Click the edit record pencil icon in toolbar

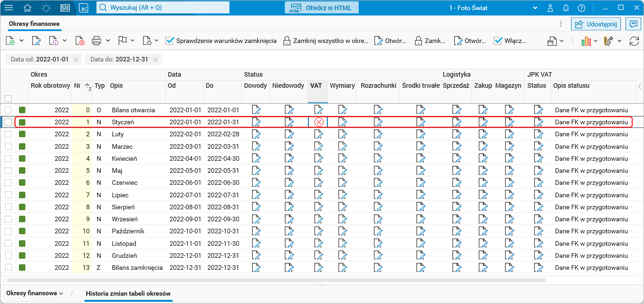(36, 41)
